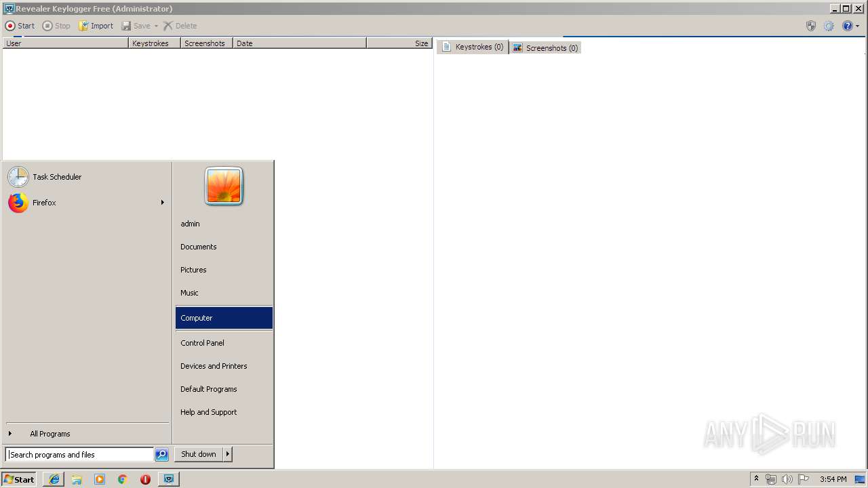This screenshot has width=868, height=488.
Task: Switch to the Keystrokes (0) tab
Action: pos(473,47)
